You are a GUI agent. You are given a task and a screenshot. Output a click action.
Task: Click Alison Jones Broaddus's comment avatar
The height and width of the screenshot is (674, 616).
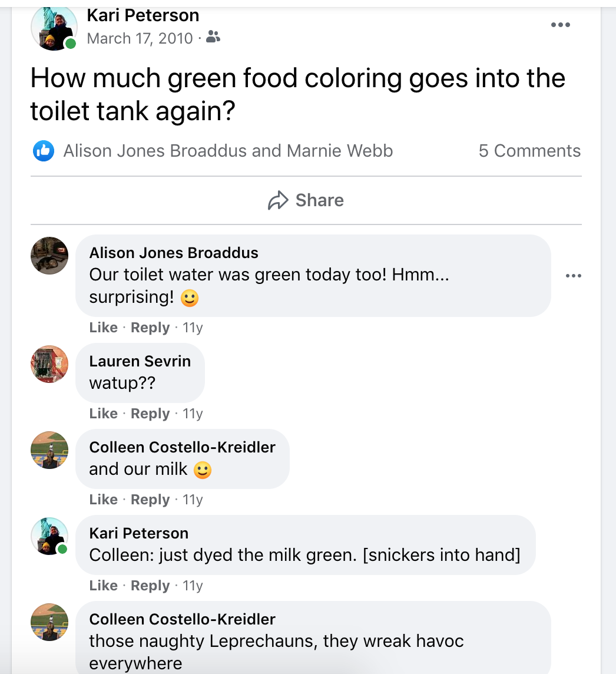point(49,256)
